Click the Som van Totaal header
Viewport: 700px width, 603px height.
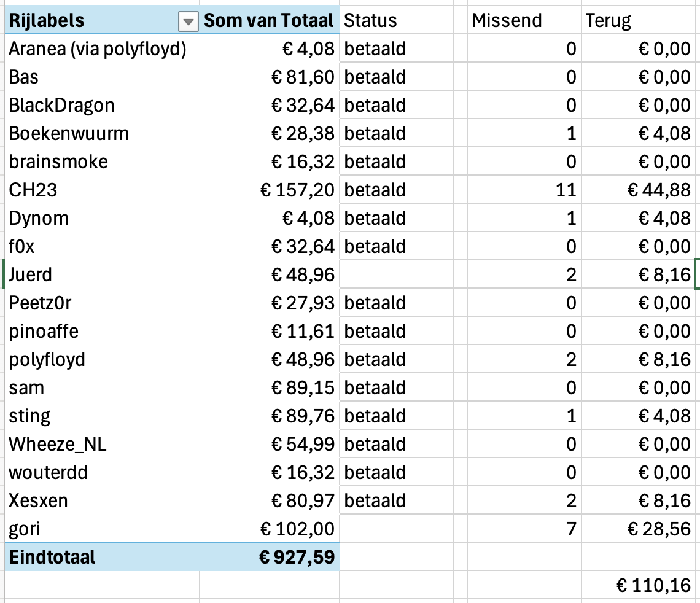(269, 21)
